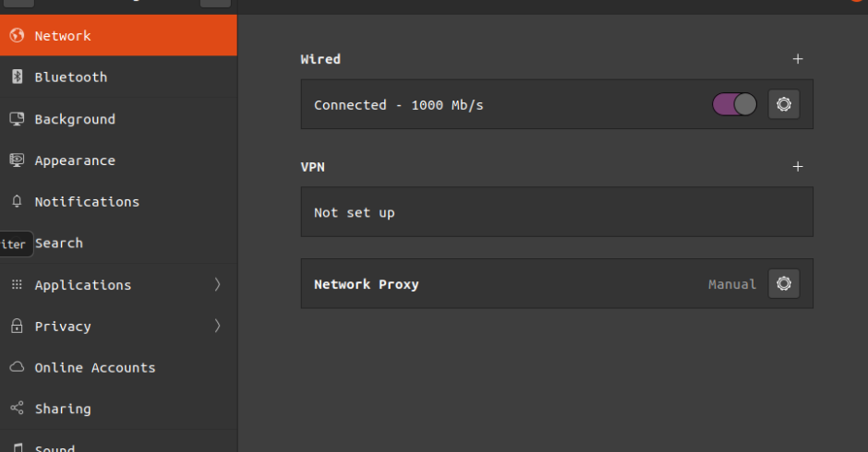Click the Notifications bell icon
Image resolution: width=868 pixels, height=452 pixels.
pos(17,202)
